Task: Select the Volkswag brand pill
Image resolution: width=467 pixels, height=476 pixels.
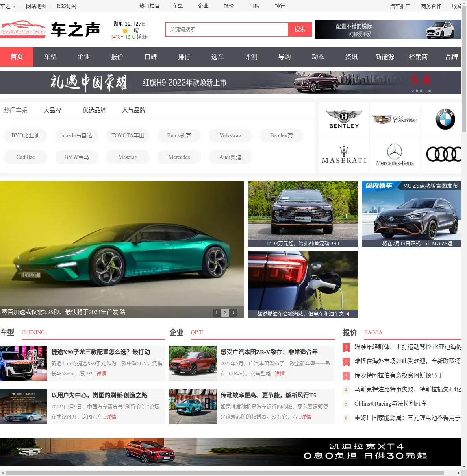Action: pos(230,135)
